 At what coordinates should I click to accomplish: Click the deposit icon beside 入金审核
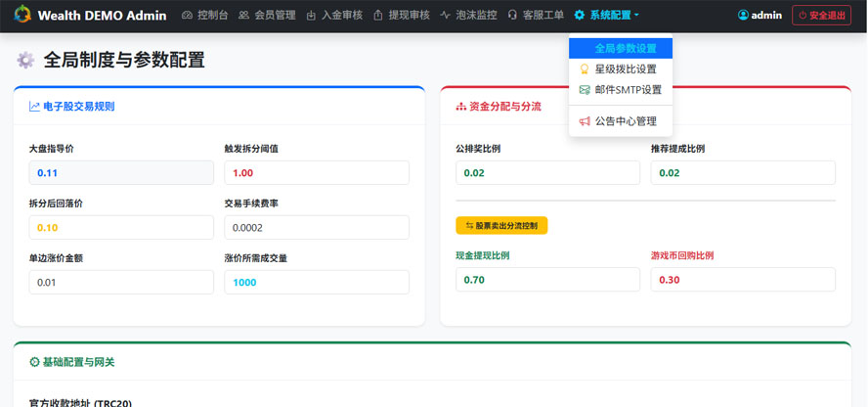pyautogui.click(x=312, y=15)
